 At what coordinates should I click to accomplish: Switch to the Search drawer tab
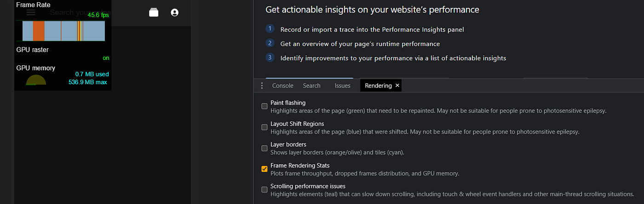pos(311,86)
